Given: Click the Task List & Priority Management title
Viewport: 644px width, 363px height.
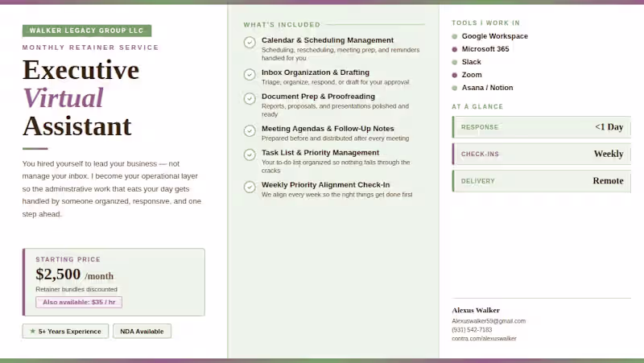Looking at the screenshot, I should (x=320, y=153).
